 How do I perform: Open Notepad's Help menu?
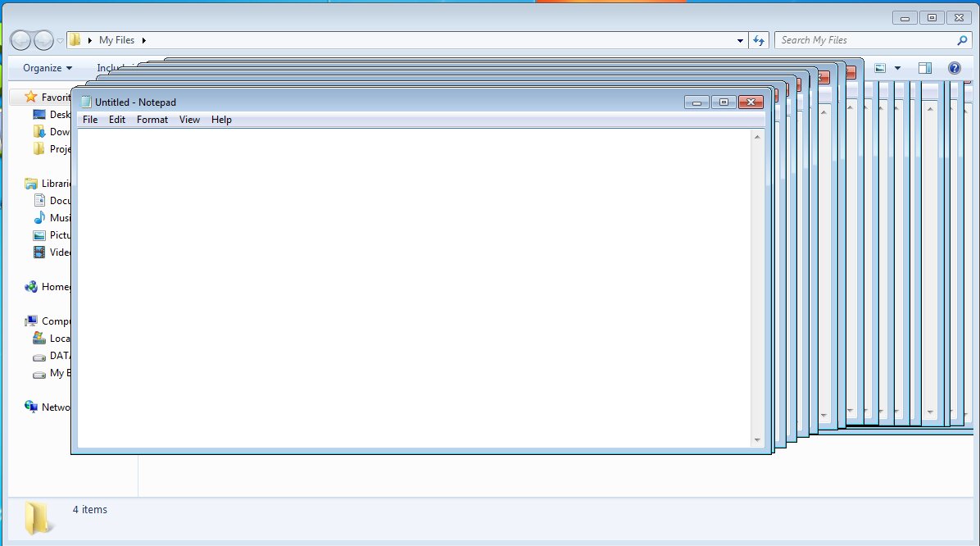[x=221, y=120]
